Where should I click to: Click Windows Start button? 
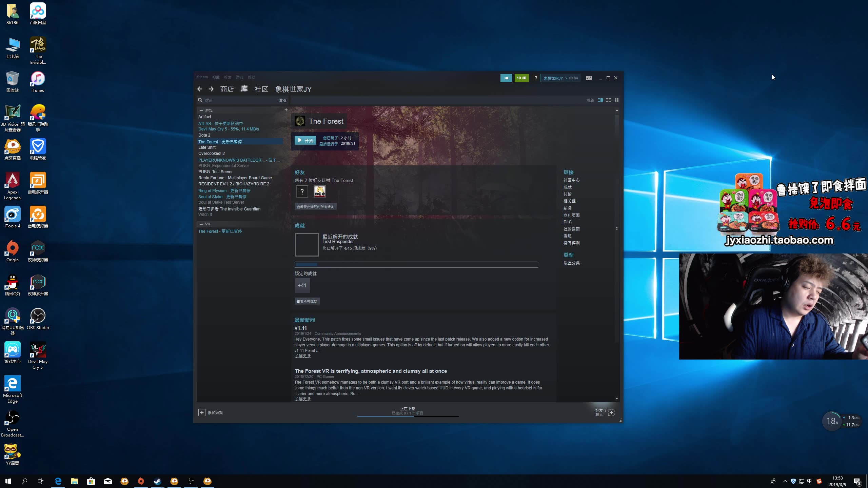point(8,481)
